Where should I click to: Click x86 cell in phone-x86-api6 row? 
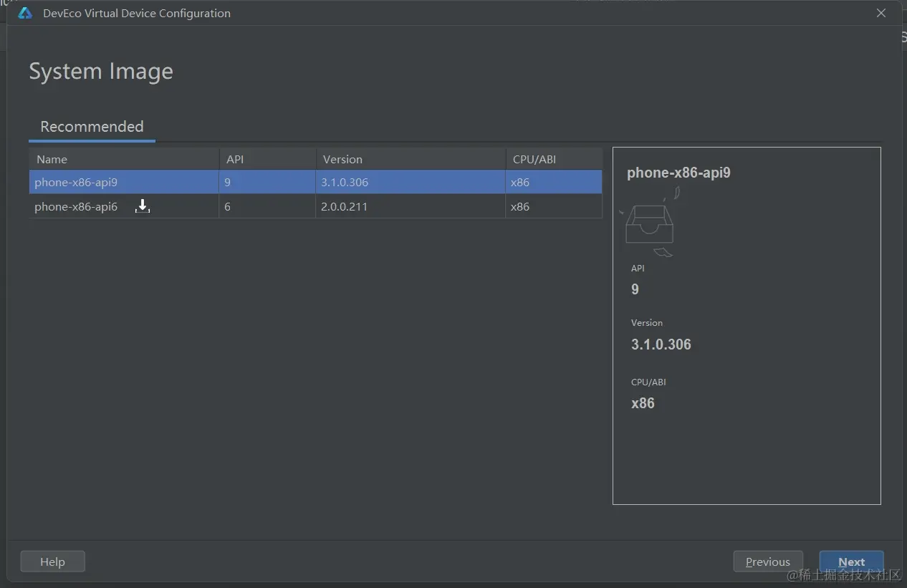(554, 206)
